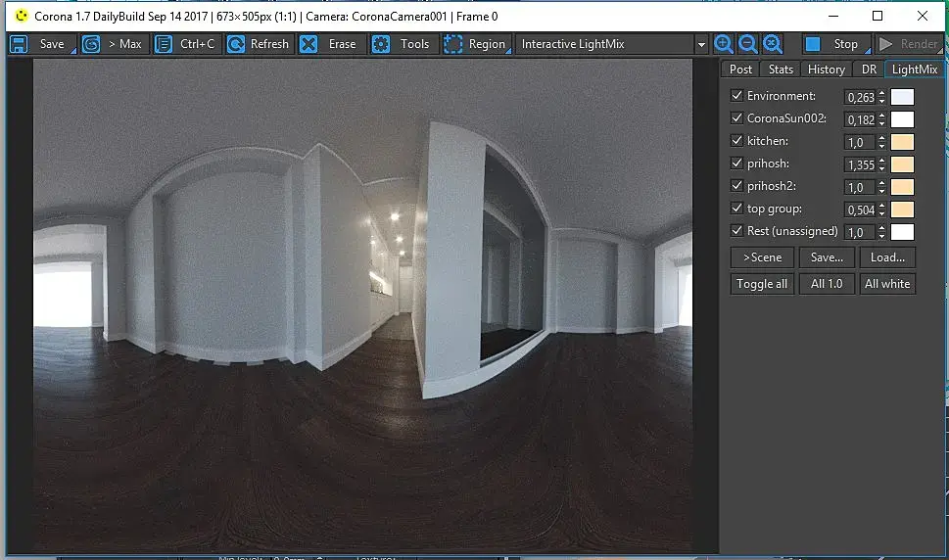Activate the Region selection icon
The width and height of the screenshot is (949, 560).
tap(452, 44)
